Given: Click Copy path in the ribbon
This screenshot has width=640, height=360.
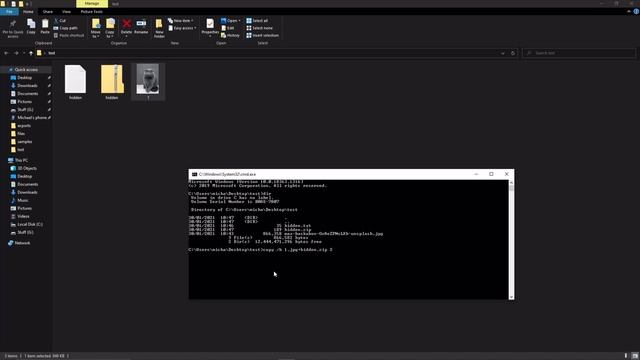Looking at the screenshot, I should [x=65, y=28].
